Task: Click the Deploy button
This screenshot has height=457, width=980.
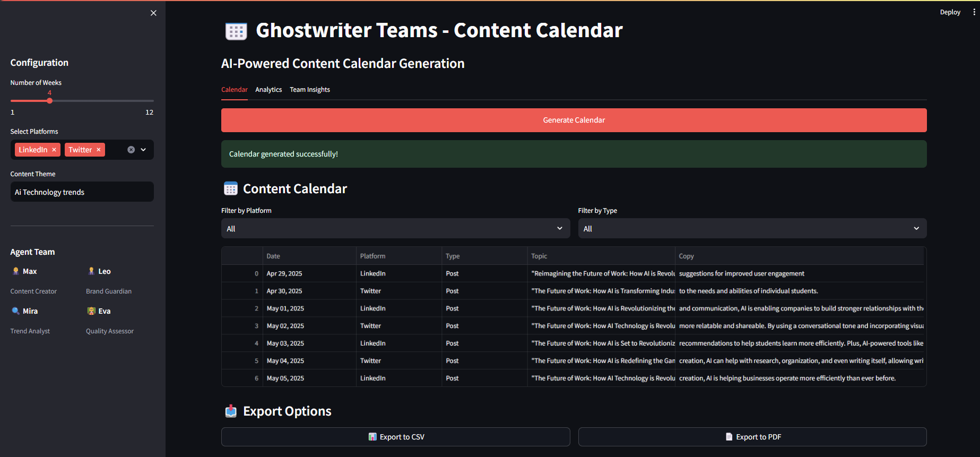Action: [x=950, y=12]
